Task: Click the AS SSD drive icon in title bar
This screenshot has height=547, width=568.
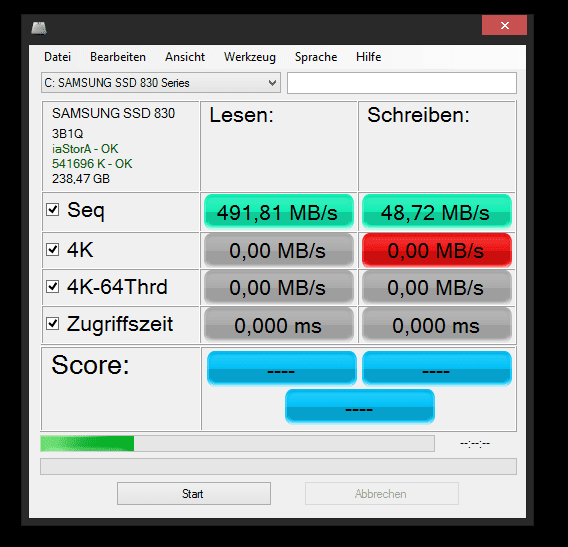Action: pyautogui.click(x=39, y=28)
